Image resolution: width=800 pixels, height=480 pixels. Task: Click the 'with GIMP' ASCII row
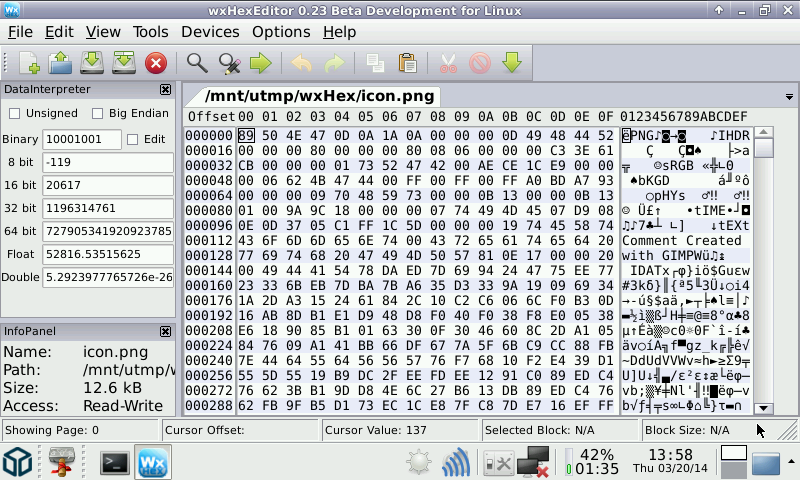click(686, 256)
